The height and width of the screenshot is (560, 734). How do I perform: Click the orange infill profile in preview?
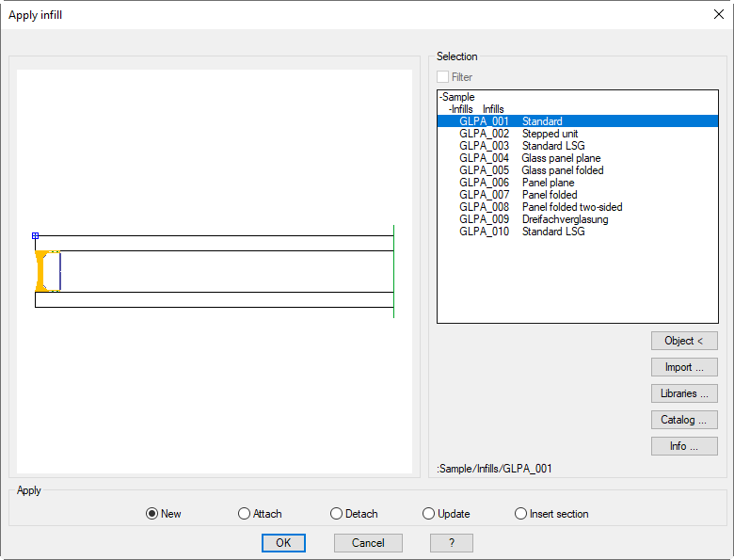41,271
